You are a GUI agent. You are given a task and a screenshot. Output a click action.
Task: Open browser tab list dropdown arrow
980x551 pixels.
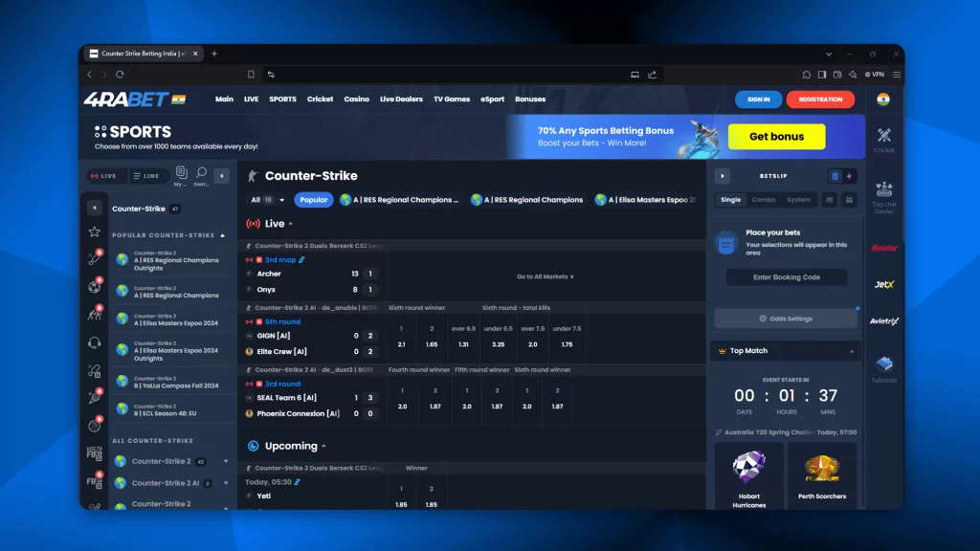[829, 54]
